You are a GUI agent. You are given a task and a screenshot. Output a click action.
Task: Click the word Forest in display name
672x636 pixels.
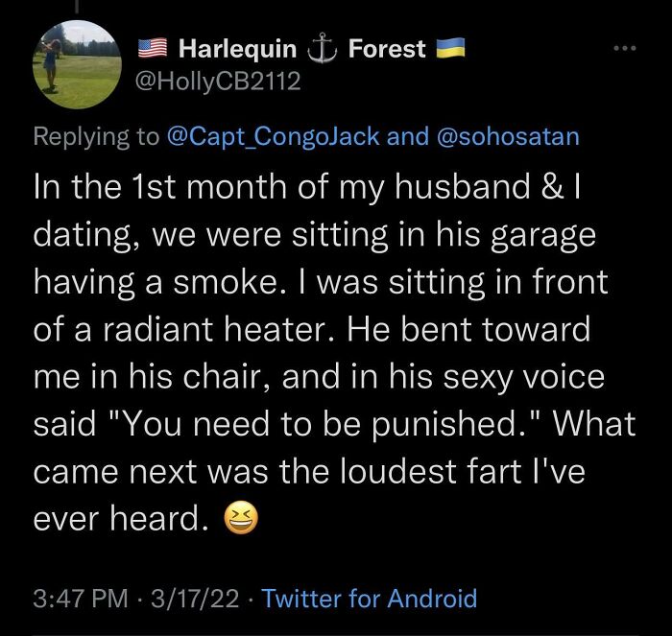[x=387, y=47]
